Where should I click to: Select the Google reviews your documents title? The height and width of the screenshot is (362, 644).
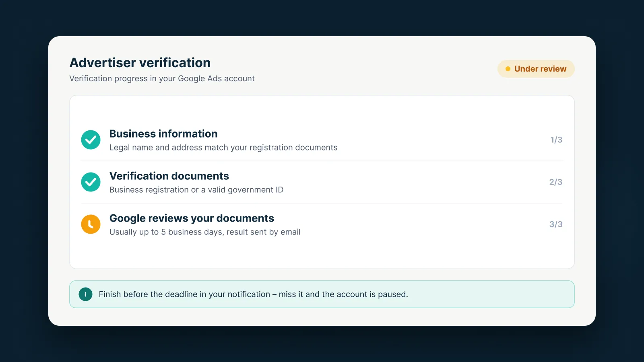(192, 218)
